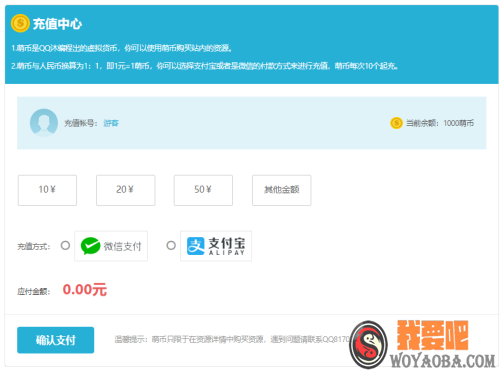Image resolution: width=501 pixels, height=370 pixels.
Task: Click the coin icon beside 当前余额
Action: [x=396, y=123]
